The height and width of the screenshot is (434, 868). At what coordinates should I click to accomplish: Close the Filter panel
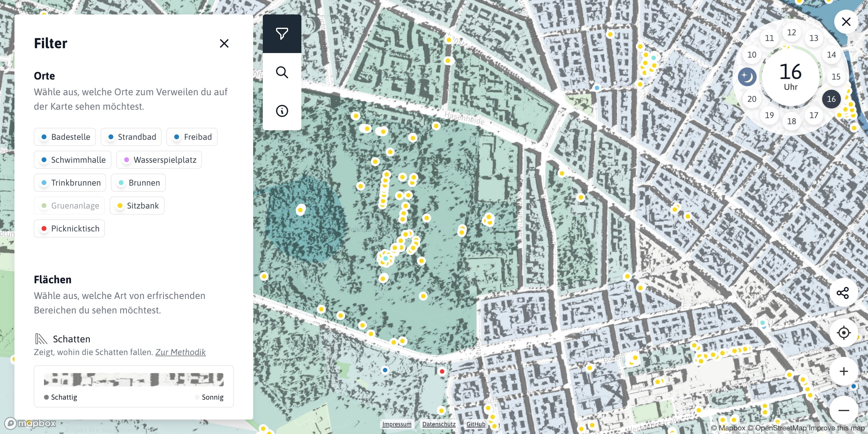tap(224, 43)
